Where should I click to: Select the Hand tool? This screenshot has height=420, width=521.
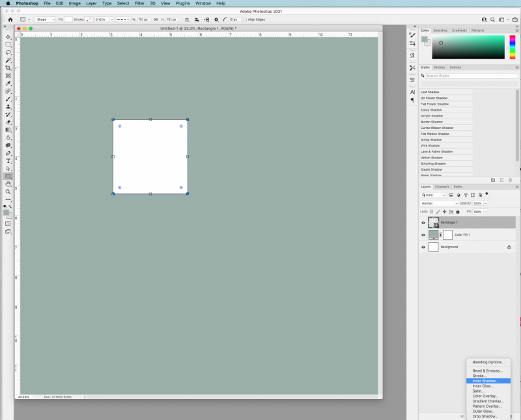point(8,184)
